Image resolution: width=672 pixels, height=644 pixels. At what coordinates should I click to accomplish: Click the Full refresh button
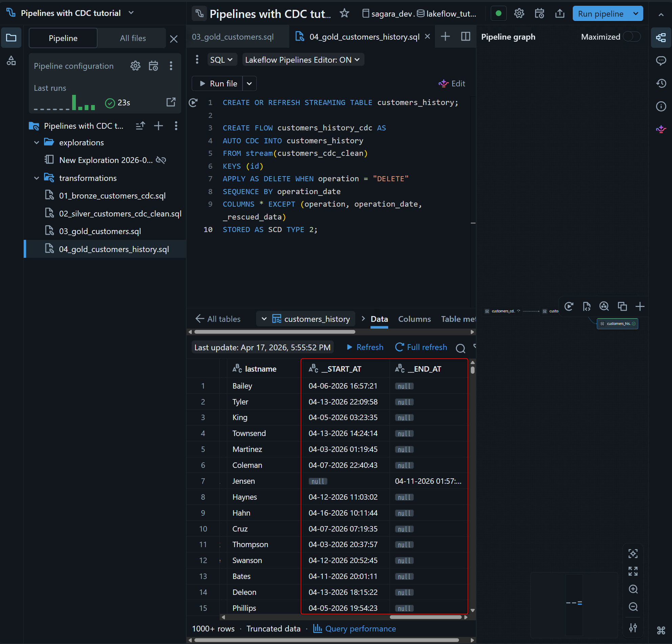coord(421,347)
